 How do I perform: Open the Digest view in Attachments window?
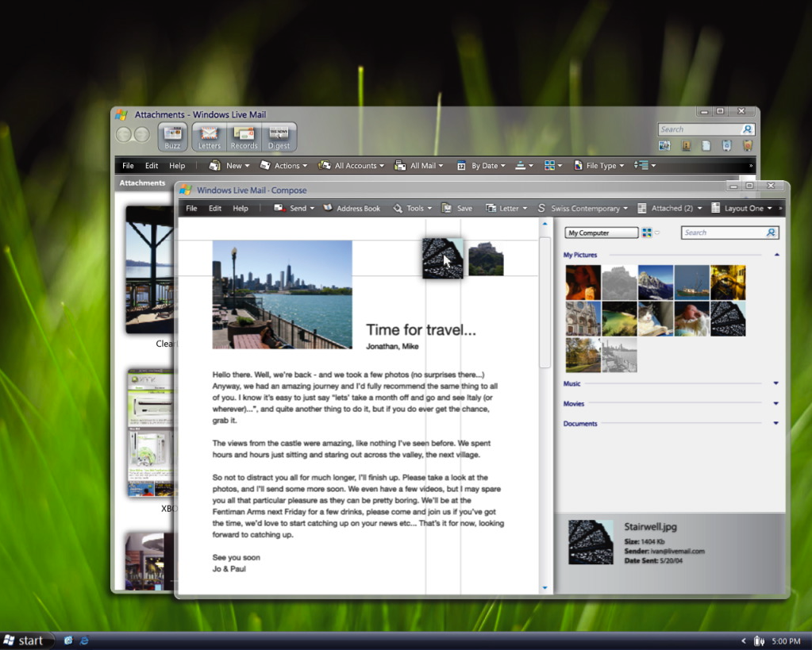point(279,137)
